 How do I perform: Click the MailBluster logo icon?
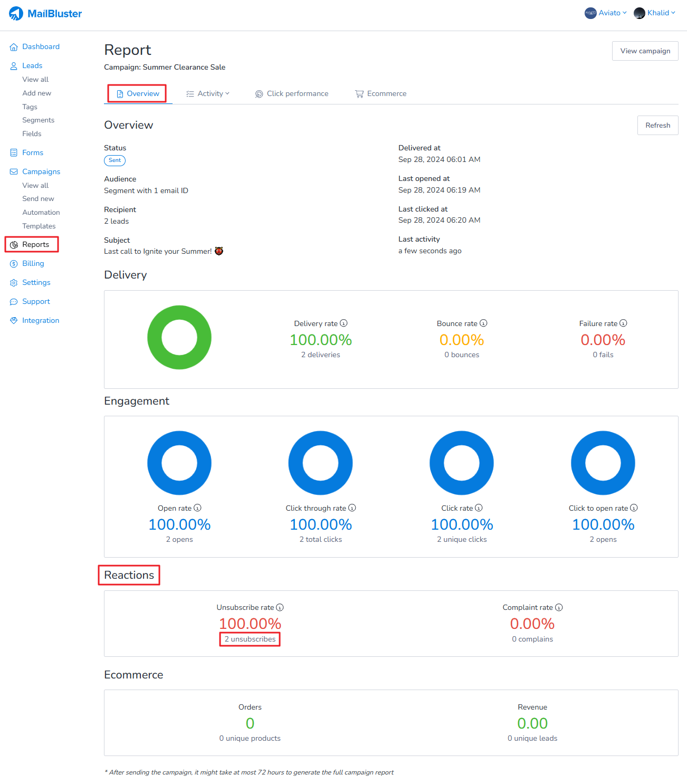(16, 14)
